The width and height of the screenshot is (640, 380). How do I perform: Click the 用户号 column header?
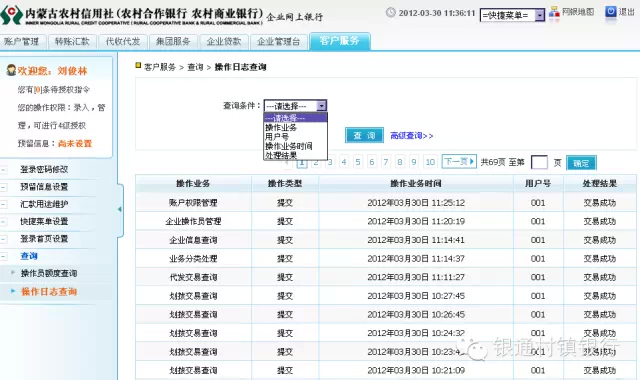coord(538,184)
